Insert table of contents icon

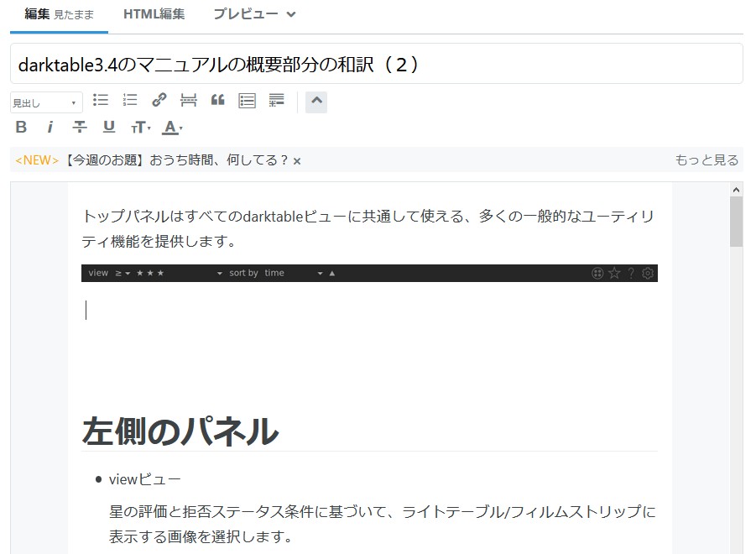[248, 101]
